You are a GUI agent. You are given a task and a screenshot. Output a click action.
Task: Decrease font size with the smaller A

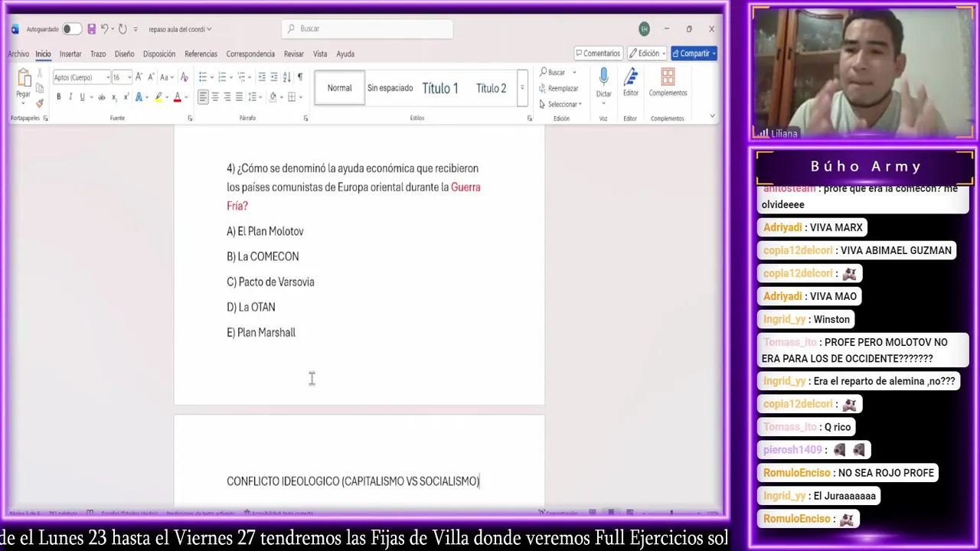tap(151, 77)
